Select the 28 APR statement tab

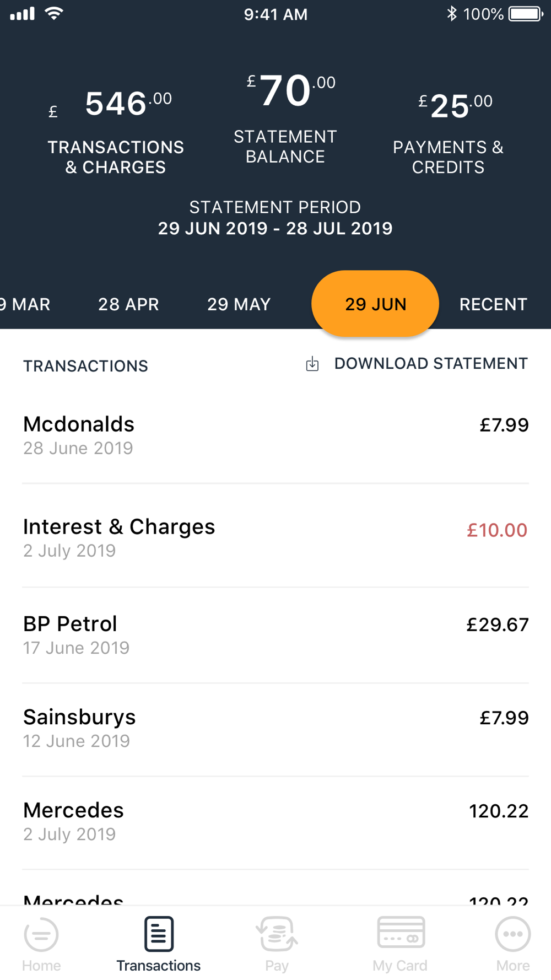click(x=128, y=304)
